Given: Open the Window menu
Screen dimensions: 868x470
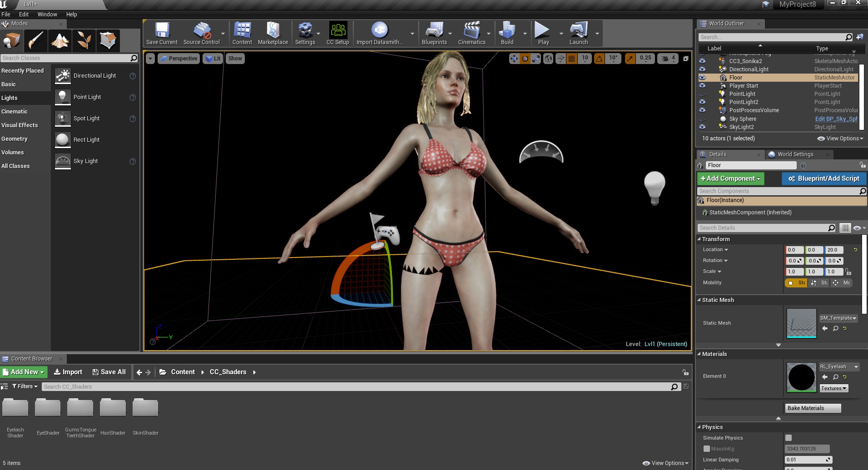Looking at the screenshot, I should pos(47,14).
